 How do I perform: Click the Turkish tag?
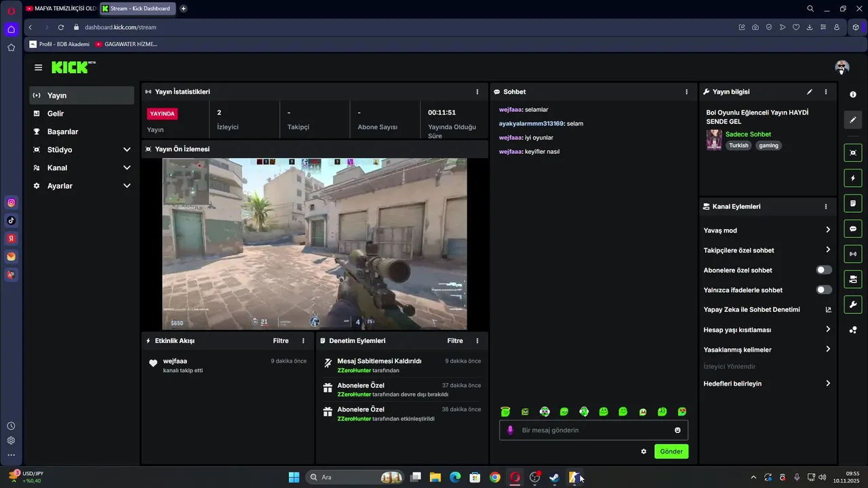[x=738, y=146]
